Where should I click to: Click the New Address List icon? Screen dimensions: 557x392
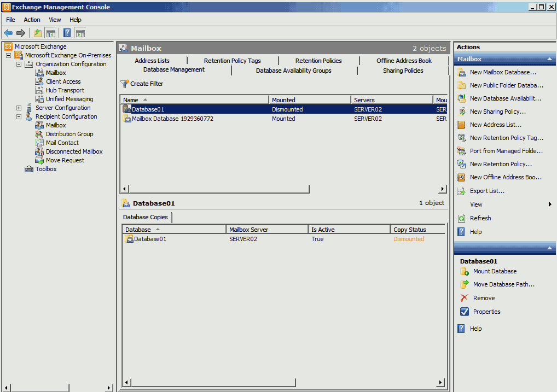[461, 125]
